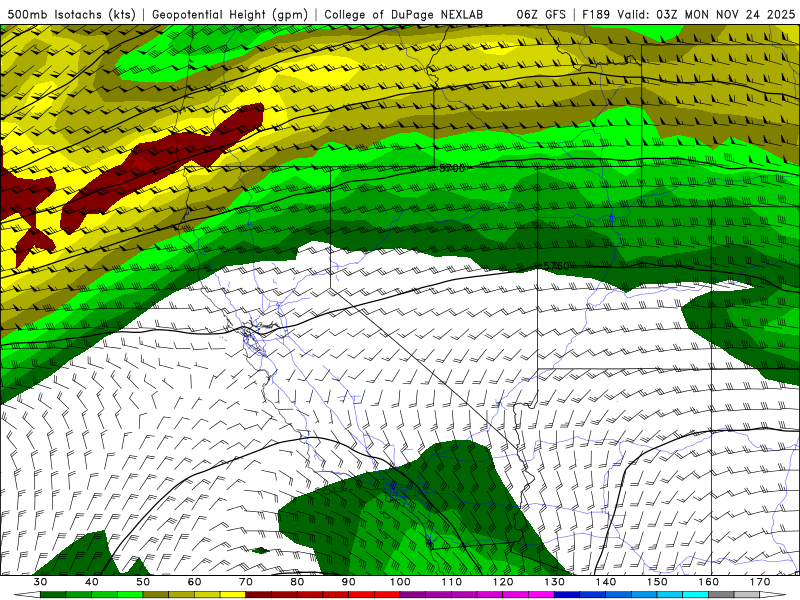Click the 70 value on the color scale
800x600 pixels.
tap(246, 582)
